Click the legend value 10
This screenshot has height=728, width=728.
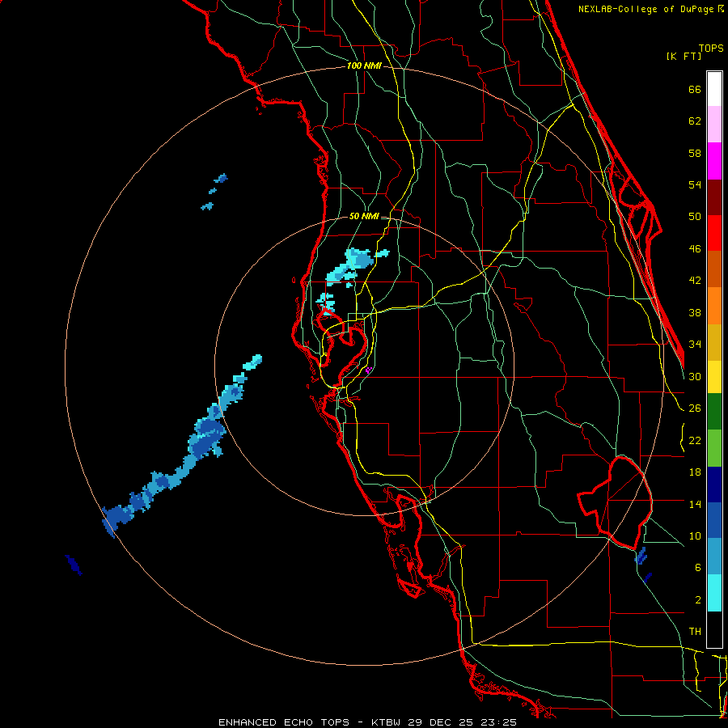point(695,536)
